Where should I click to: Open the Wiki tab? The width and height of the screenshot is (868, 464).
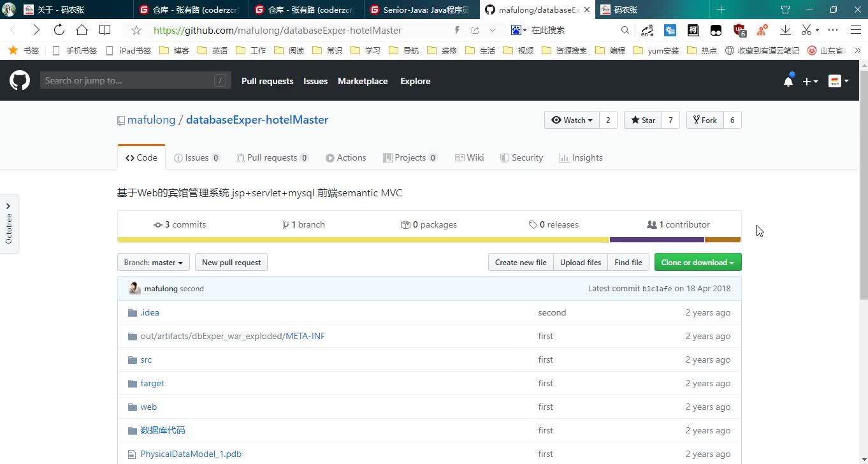(469, 157)
